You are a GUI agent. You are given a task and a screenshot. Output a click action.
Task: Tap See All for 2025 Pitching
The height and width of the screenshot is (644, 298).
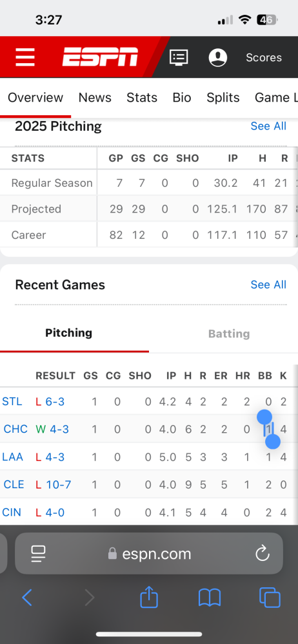click(x=268, y=126)
